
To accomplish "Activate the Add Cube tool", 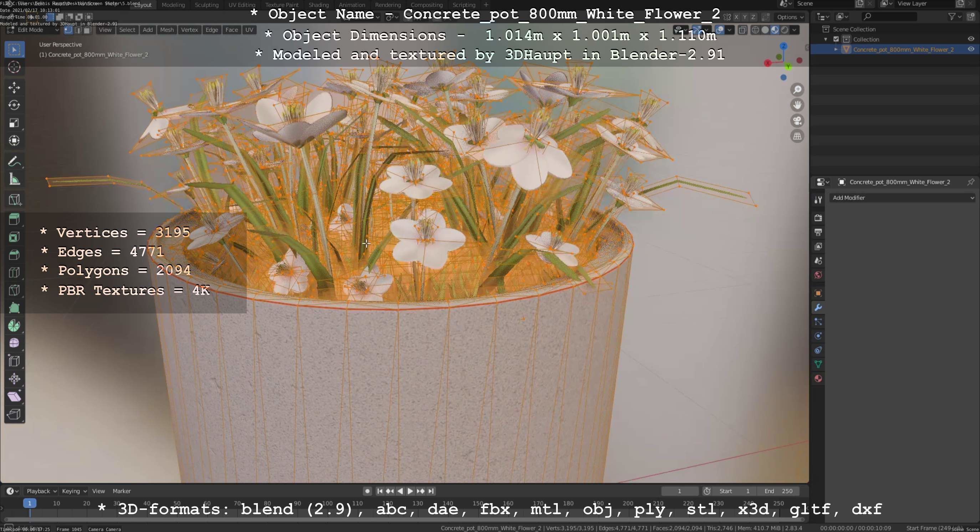I will click(x=15, y=199).
